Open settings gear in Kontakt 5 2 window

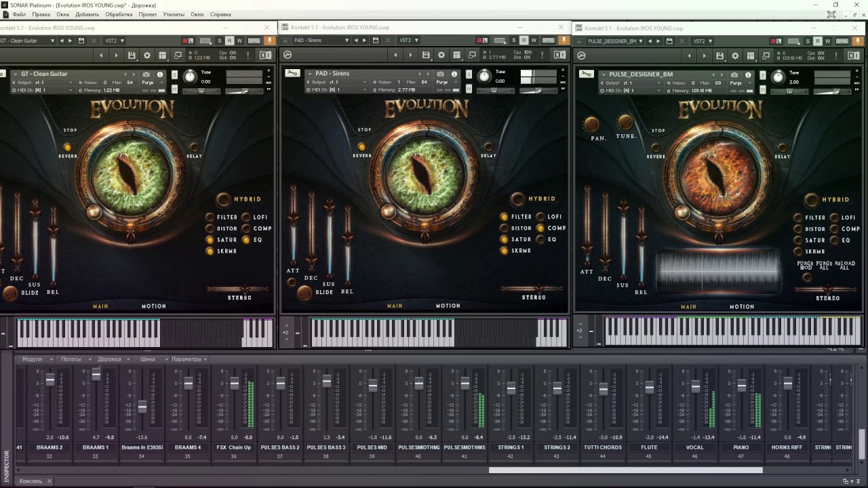pyautogui.click(x=147, y=55)
